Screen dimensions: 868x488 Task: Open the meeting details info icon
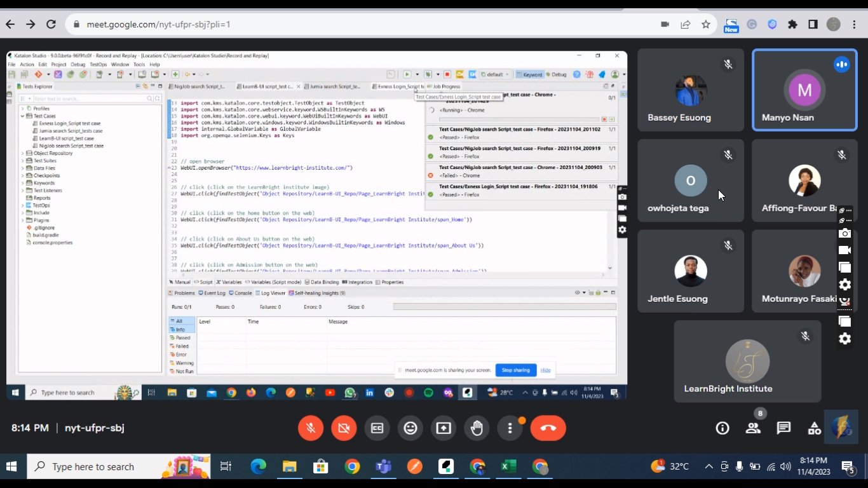click(x=722, y=428)
